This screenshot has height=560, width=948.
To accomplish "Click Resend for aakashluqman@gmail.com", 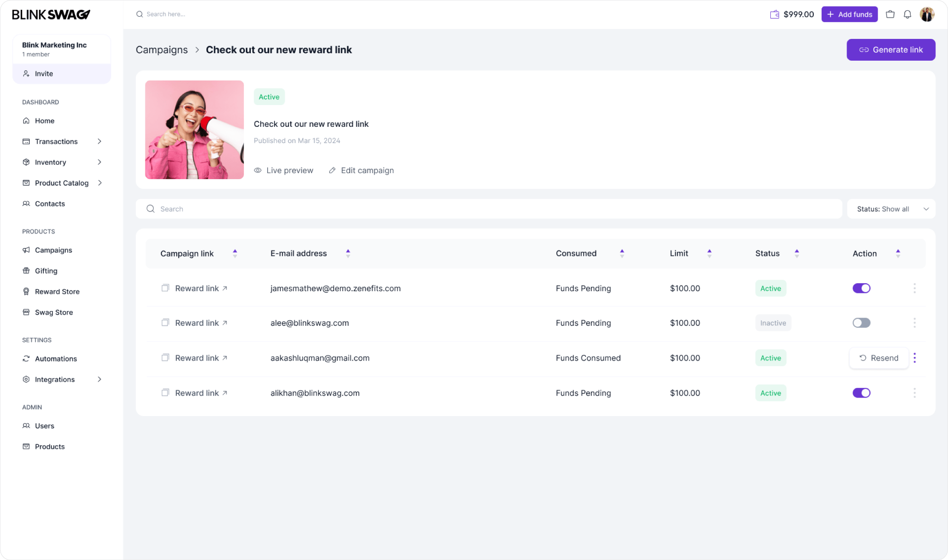I will (x=879, y=357).
